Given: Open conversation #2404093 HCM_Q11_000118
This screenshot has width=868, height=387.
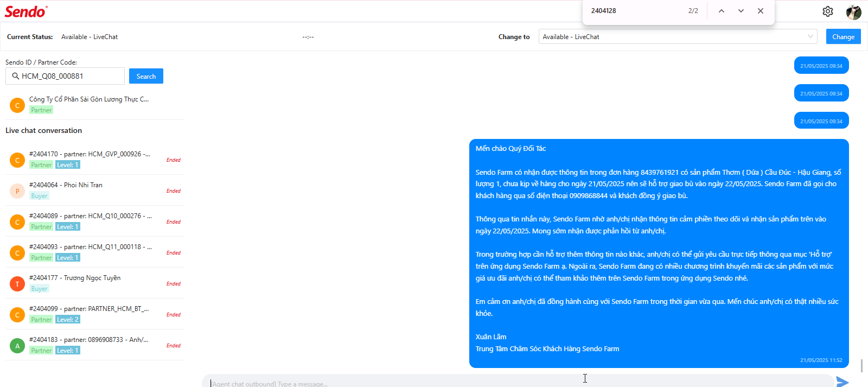Looking at the screenshot, I should (x=95, y=252).
